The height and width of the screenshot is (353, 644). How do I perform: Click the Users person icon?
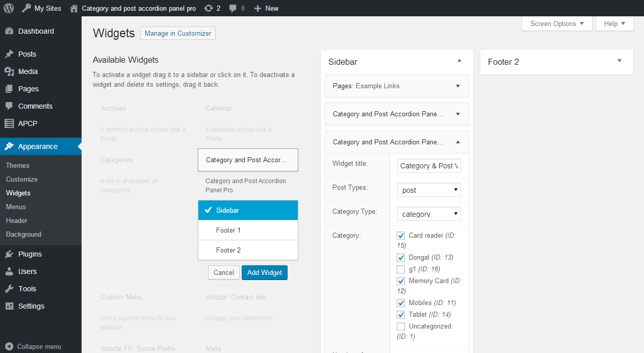[9, 271]
